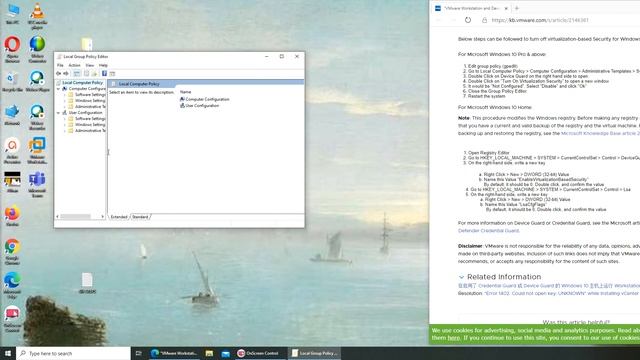Screen dimensions: 640x360
Task: Click the taskbar search box
Action: [x=73, y=353]
